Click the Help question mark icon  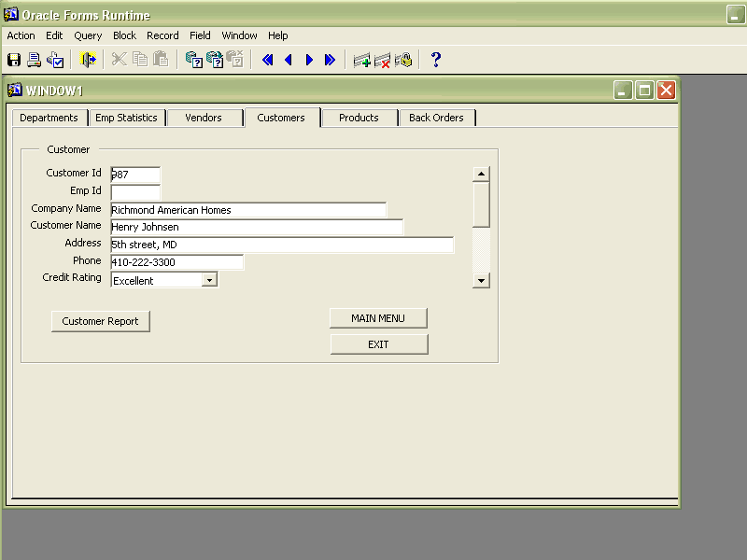[435, 60]
